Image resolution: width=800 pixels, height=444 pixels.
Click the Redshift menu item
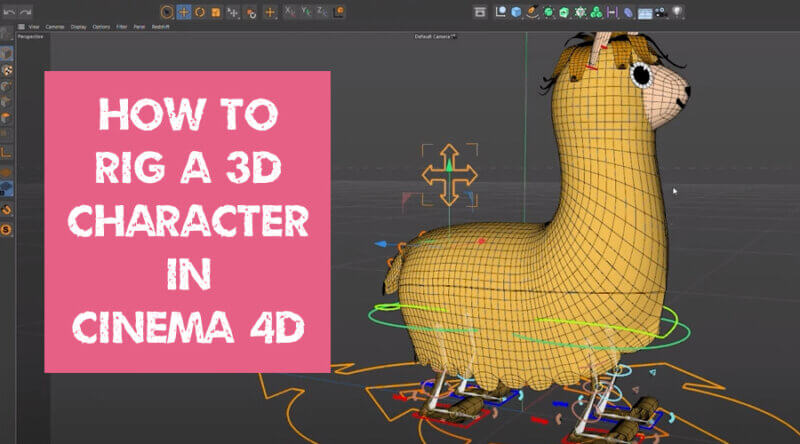[x=161, y=26]
